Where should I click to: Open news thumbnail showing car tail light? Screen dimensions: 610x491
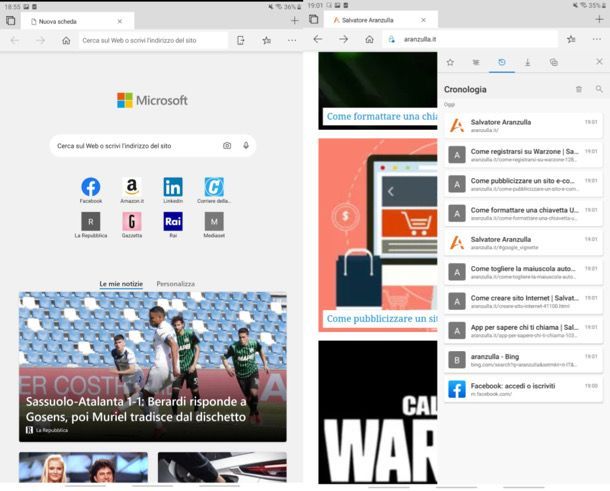(222, 467)
